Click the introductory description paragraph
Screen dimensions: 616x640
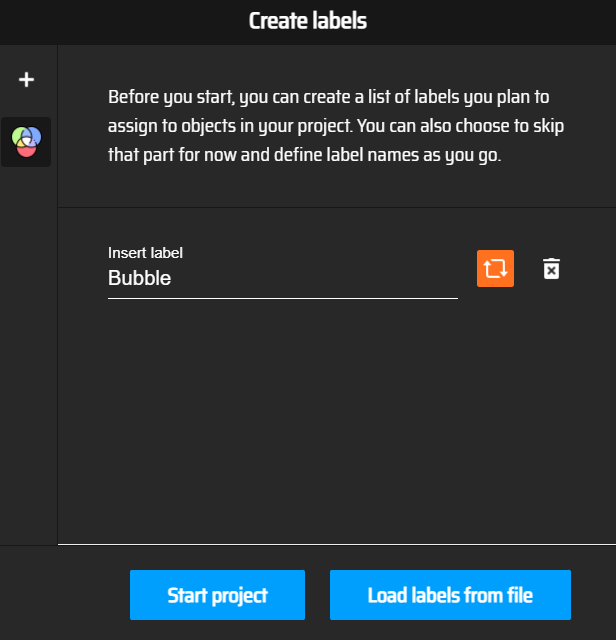pos(336,126)
